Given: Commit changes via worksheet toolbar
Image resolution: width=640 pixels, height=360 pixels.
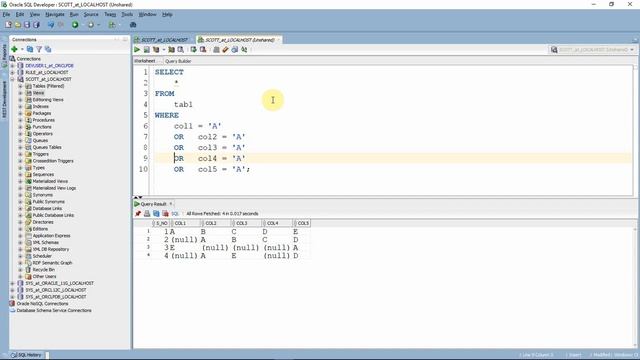Looking at the screenshot, I should [193, 50].
